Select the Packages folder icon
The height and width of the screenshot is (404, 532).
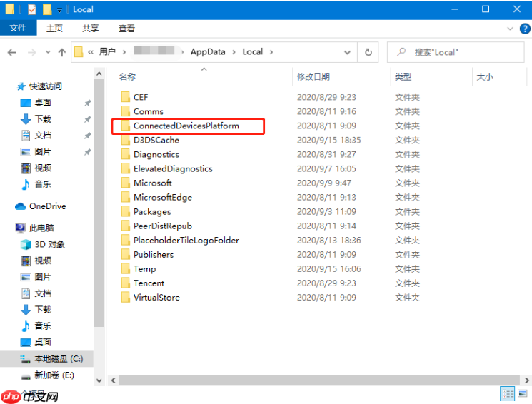[126, 212]
